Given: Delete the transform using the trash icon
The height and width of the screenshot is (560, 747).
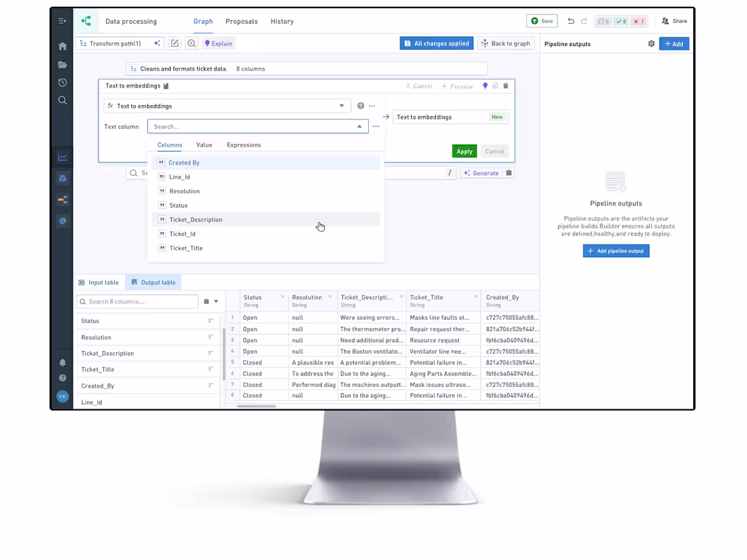Looking at the screenshot, I should pos(505,86).
